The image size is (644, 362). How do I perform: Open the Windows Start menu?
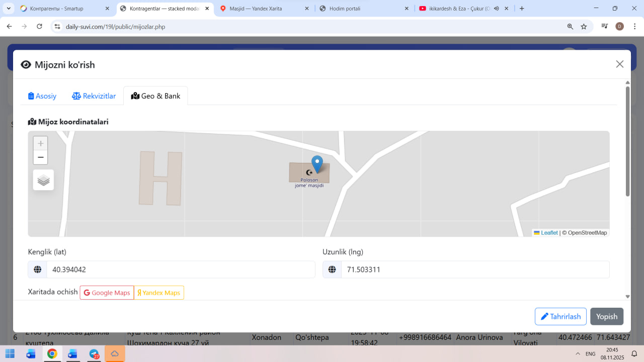click(10, 353)
